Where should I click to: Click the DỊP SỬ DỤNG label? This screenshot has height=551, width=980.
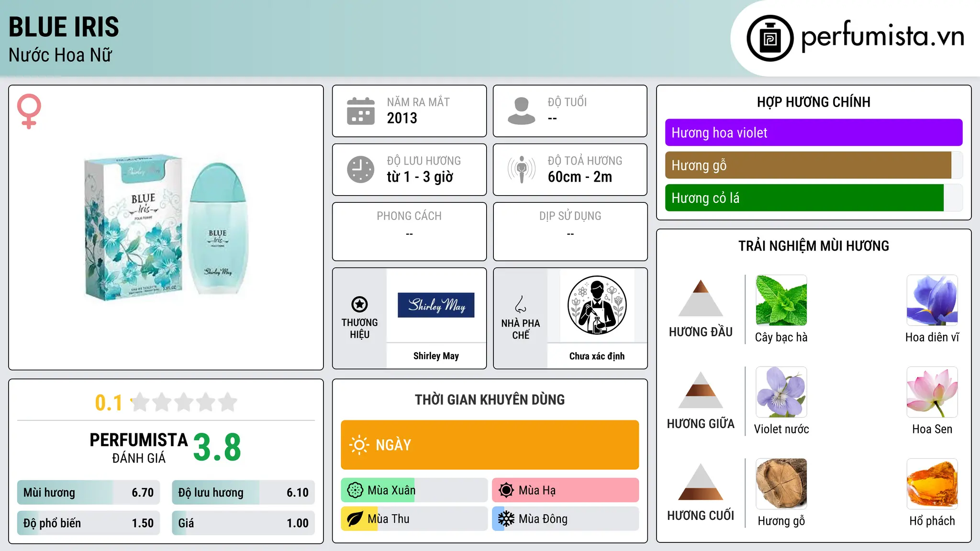point(570,216)
